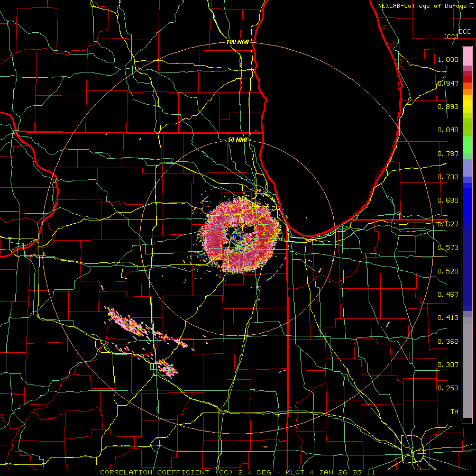Click the 0.253 legend value
Viewport: 476px width, 476px height.
[x=448, y=388]
